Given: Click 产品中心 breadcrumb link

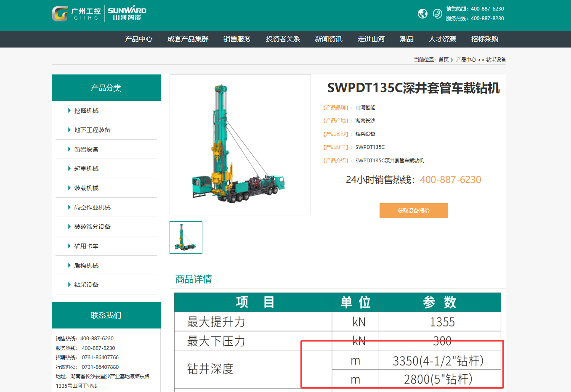Looking at the screenshot, I should click(466, 60).
